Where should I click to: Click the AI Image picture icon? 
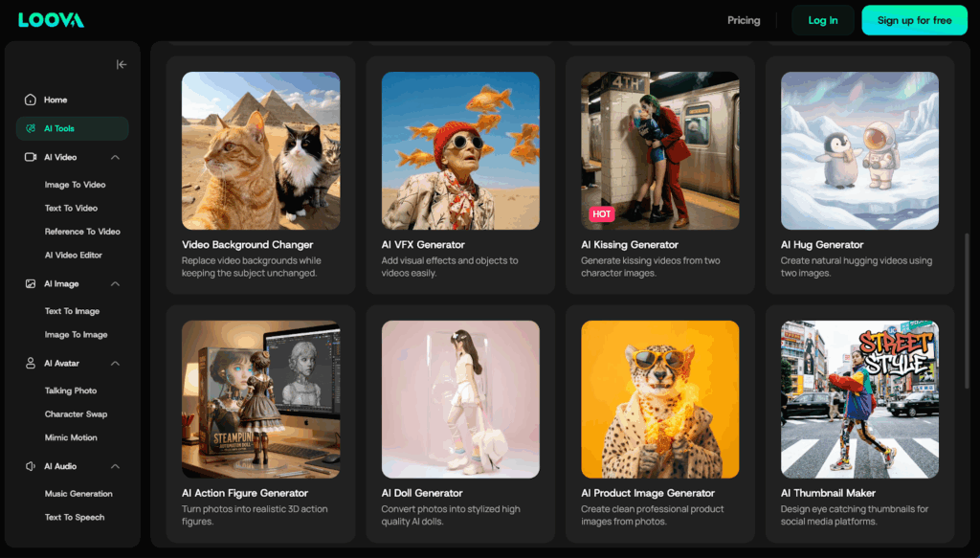31,284
